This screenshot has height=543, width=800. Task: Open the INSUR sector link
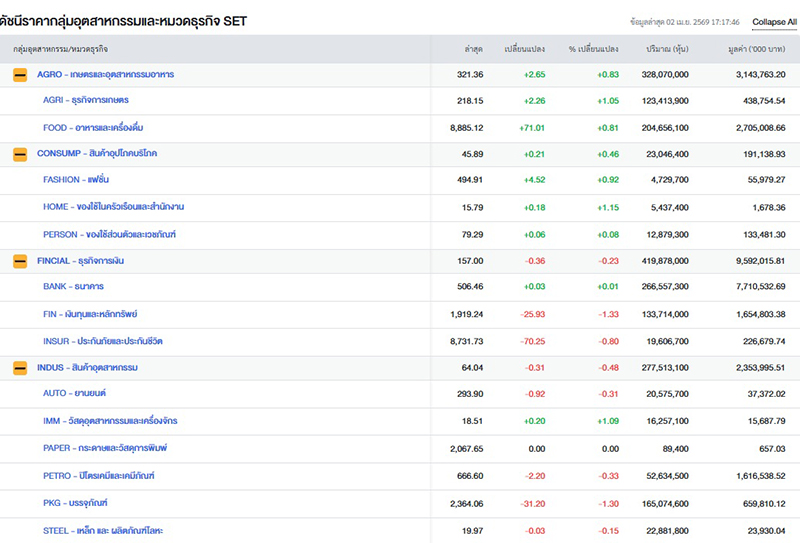point(102,341)
